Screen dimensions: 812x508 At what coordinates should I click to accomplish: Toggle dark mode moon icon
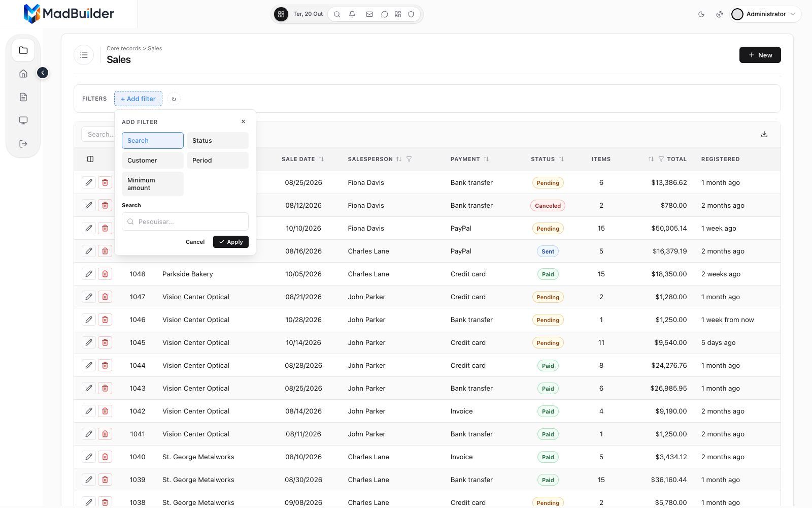(701, 14)
